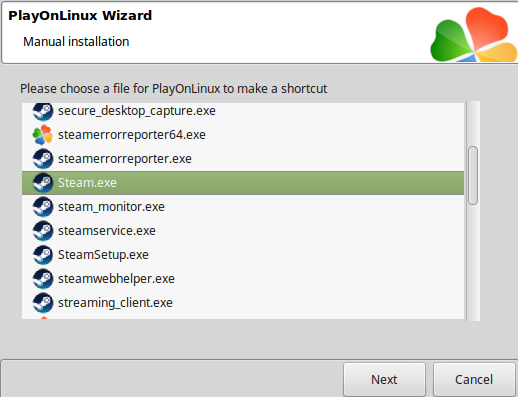Click the Next button
Screen dimensions: 518x397
point(384,380)
